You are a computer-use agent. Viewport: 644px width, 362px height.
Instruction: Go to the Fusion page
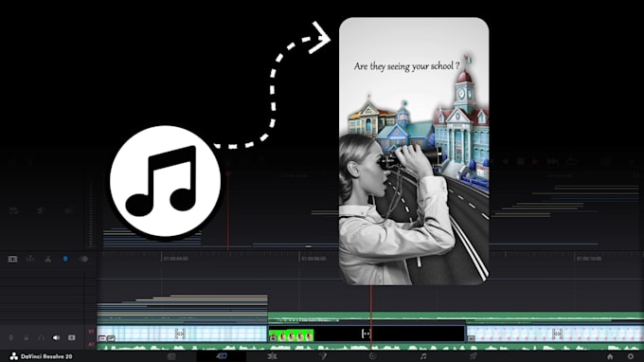pyautogui.click(x=323, y=356)
